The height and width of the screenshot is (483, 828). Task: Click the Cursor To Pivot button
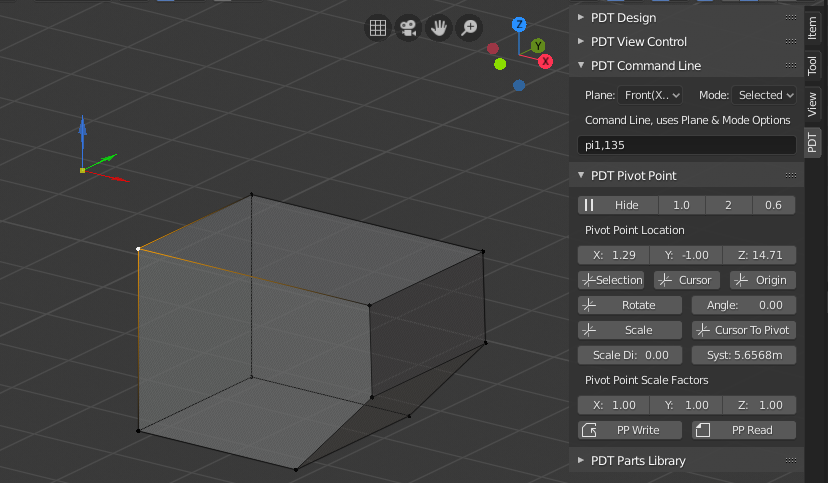pyautogui.click(x=743, y=330)
